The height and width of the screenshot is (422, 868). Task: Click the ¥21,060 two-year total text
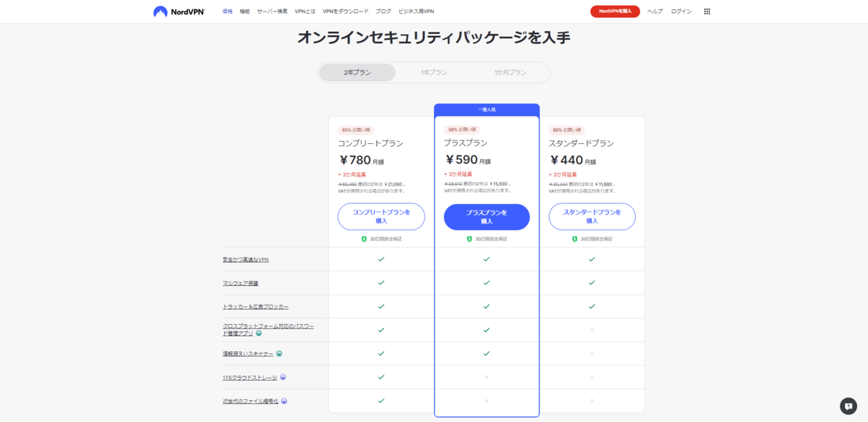tap(394, 184)
